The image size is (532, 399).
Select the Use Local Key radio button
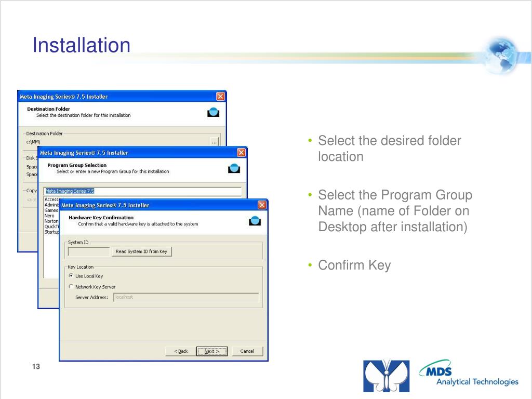(71, 275)
